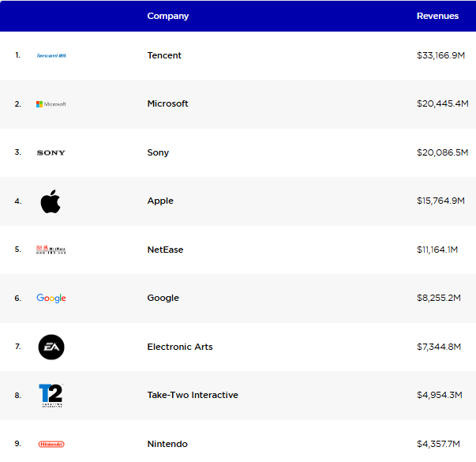Select the NetEase company name
Image resolution: width=476 pixels, height=462 pixels.
[x=165, y=250]
